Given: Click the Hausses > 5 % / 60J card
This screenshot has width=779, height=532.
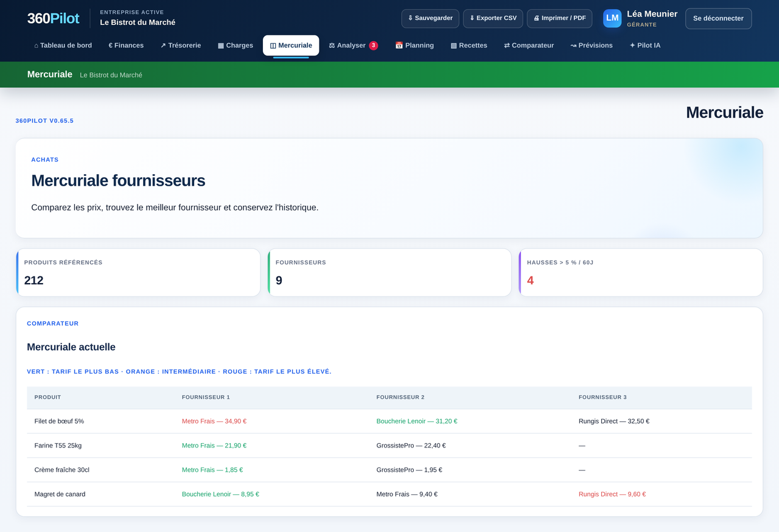Looking at the screenshot, I should 641,273.
